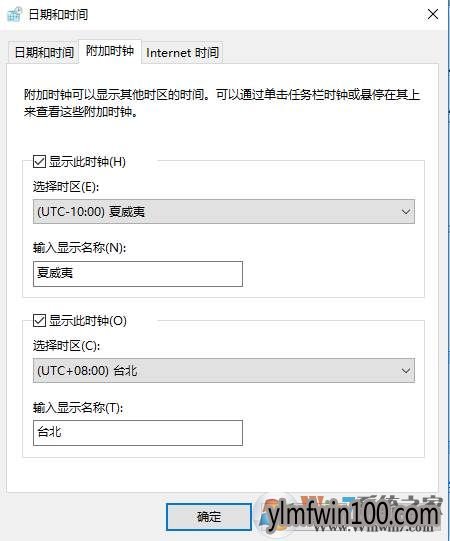Switch to the 日期和时间 tab
Viewport: 450px width, 541px height.
tap(44, 52)
